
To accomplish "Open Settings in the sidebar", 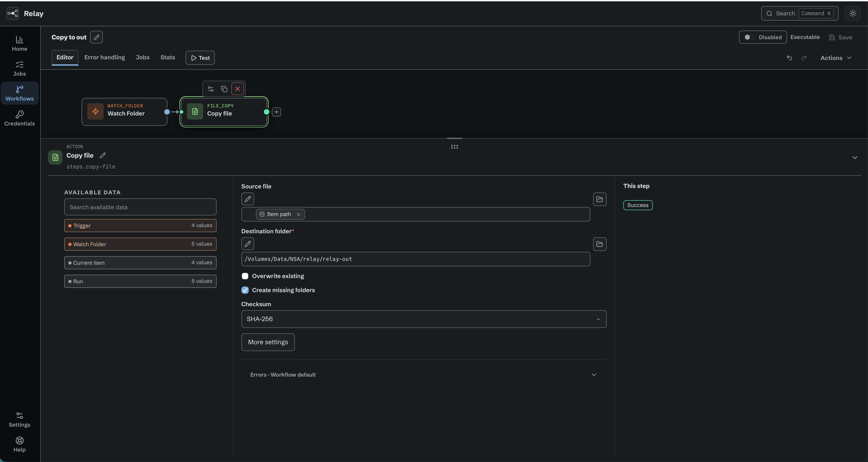I will [19, 419].
